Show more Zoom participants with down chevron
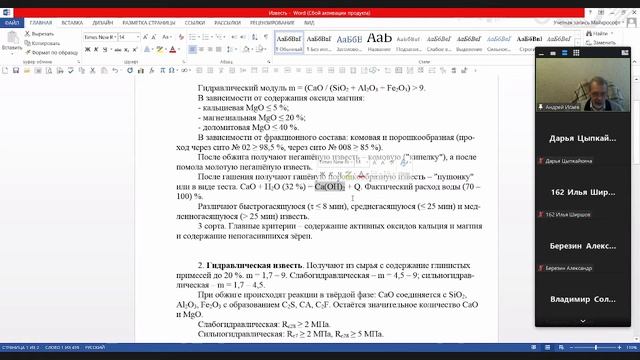640x360 pixels. pyautogui.click(x=583, y=321)
